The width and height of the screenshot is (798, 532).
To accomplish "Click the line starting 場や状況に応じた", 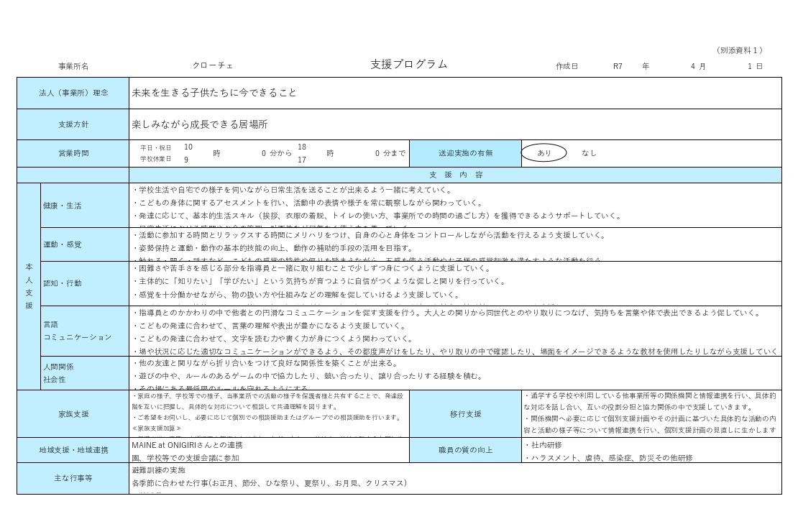I will tap(455, 352).
